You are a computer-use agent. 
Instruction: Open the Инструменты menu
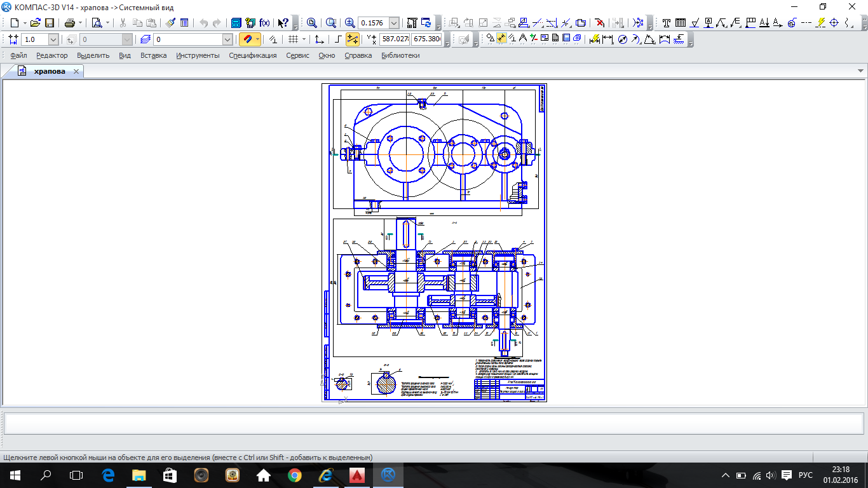pyautogui.click(x=198, y=55)
